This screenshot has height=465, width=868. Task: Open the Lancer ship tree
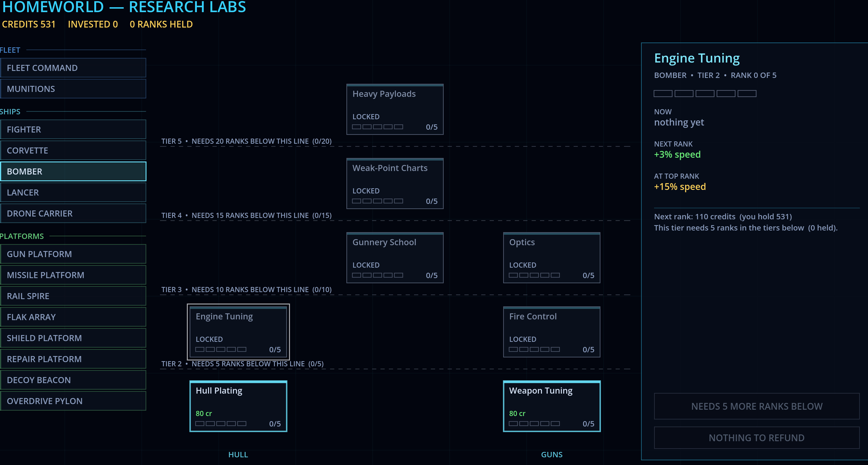click(73, 192)
